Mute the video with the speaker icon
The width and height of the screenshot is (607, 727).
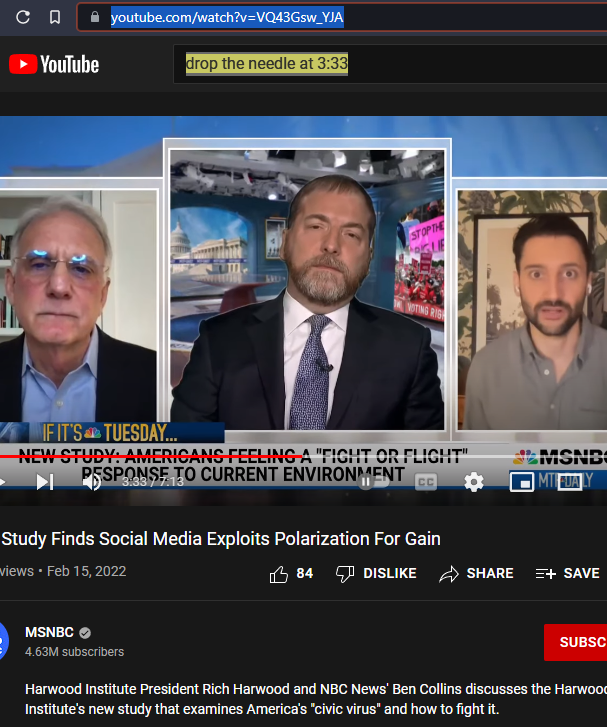tap(92, 482)
